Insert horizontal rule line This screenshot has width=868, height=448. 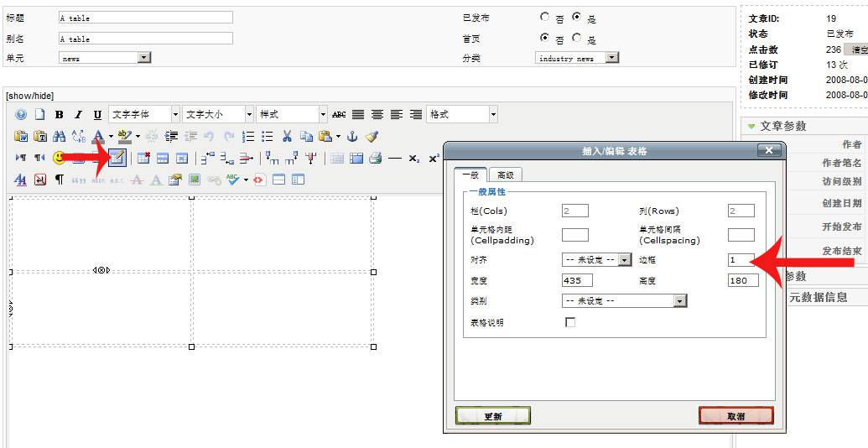(x=395, y=159)
